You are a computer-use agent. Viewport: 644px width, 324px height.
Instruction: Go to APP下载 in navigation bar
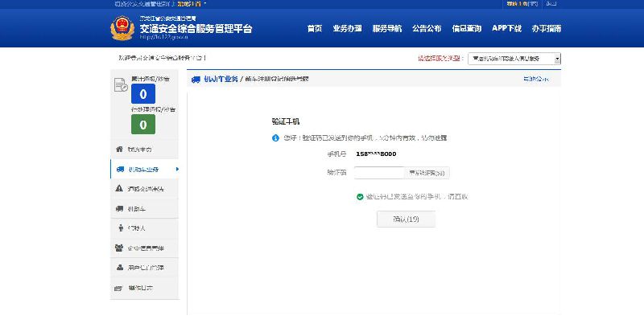pos(506,28)
